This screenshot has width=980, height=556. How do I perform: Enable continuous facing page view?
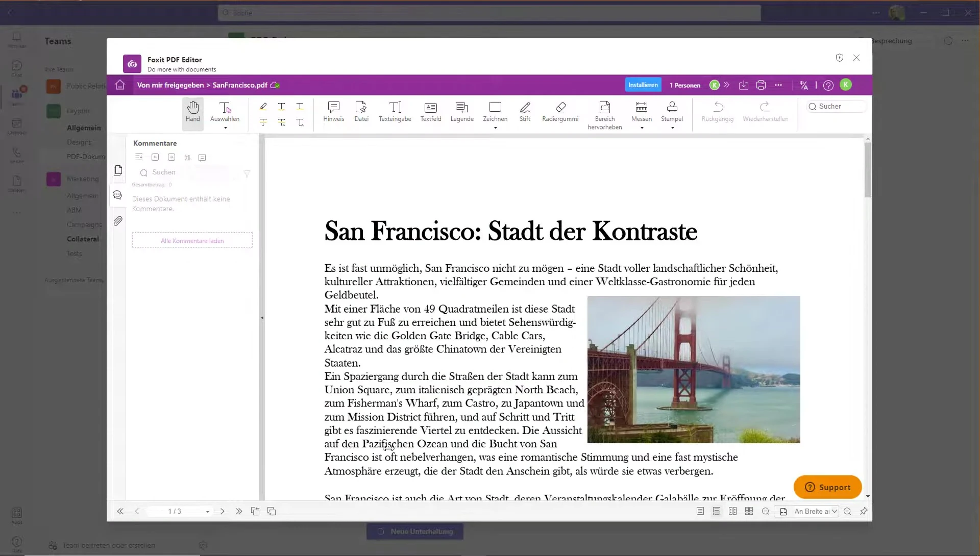749,511
